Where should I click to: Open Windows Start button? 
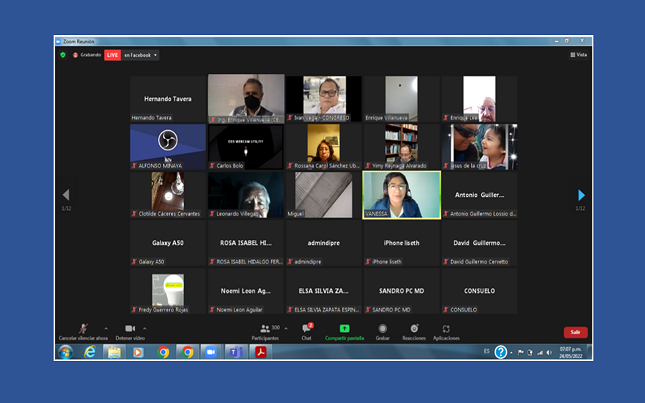(66, 352)
